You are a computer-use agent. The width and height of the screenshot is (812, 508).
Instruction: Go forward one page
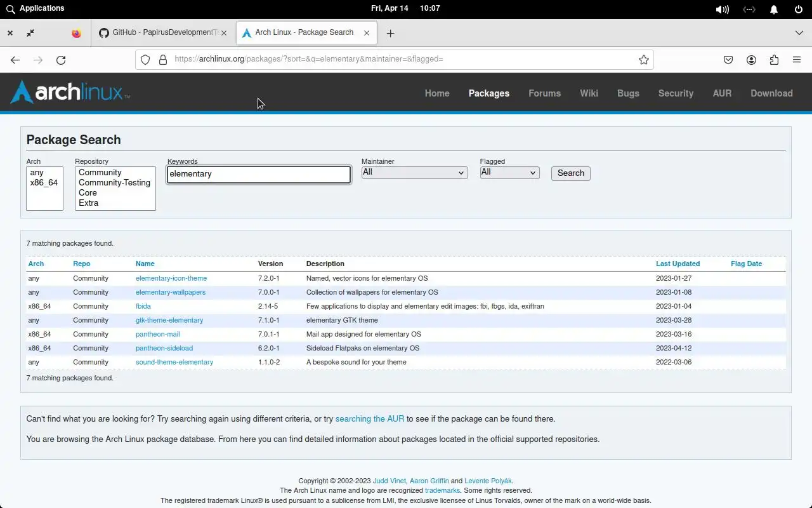[38, 60]
